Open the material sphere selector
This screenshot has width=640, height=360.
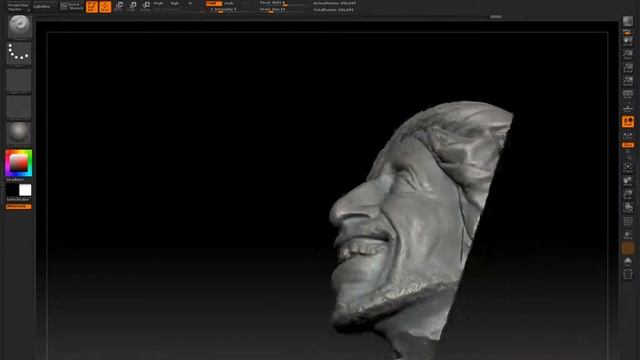[19, 133]
